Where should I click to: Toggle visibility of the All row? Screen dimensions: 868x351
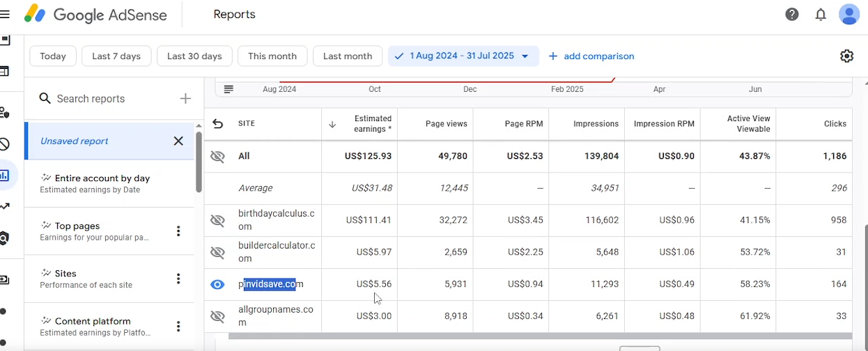click(218, 157)
